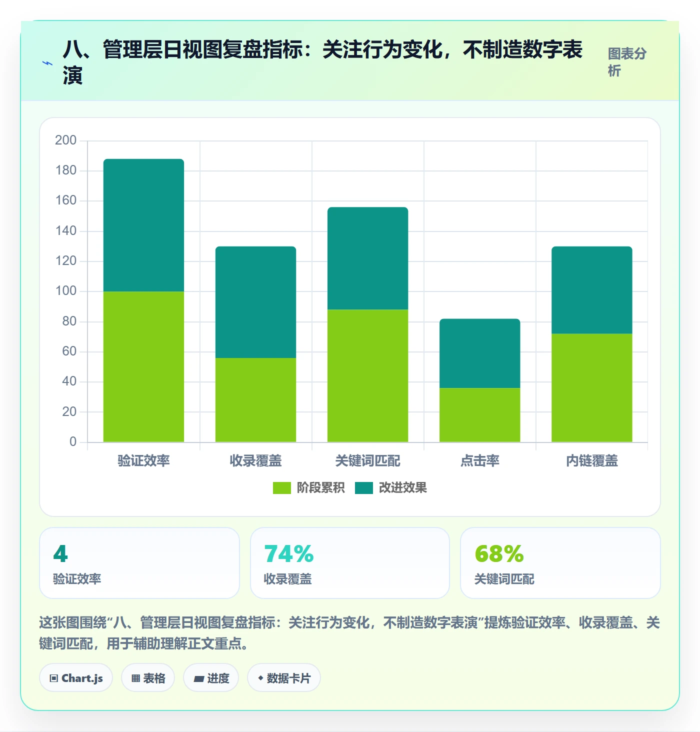The image size is (700, 732).
Task: Click the teal segment of the 内链覆盖 bar
Action: pyautogui.click(x=591, y=290)
